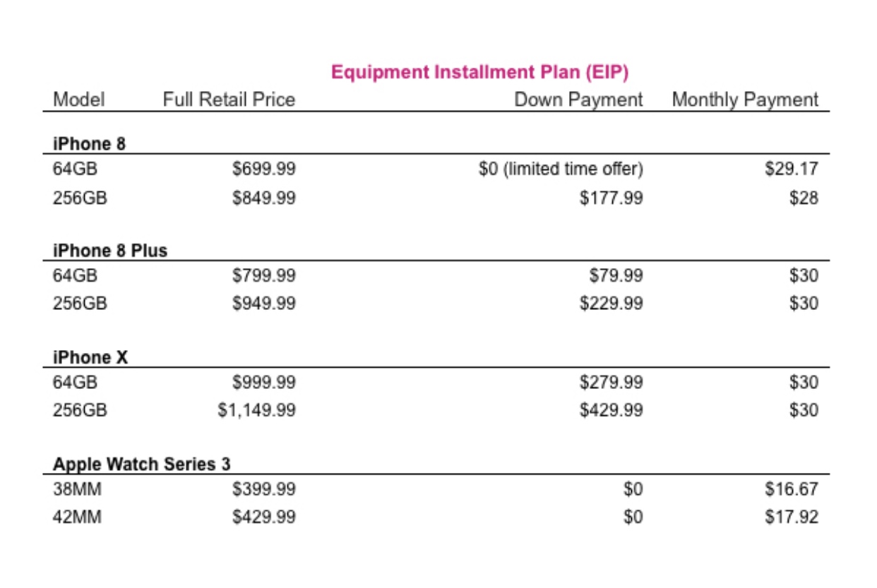Select the Down Payment column header

tap(578, 100)
